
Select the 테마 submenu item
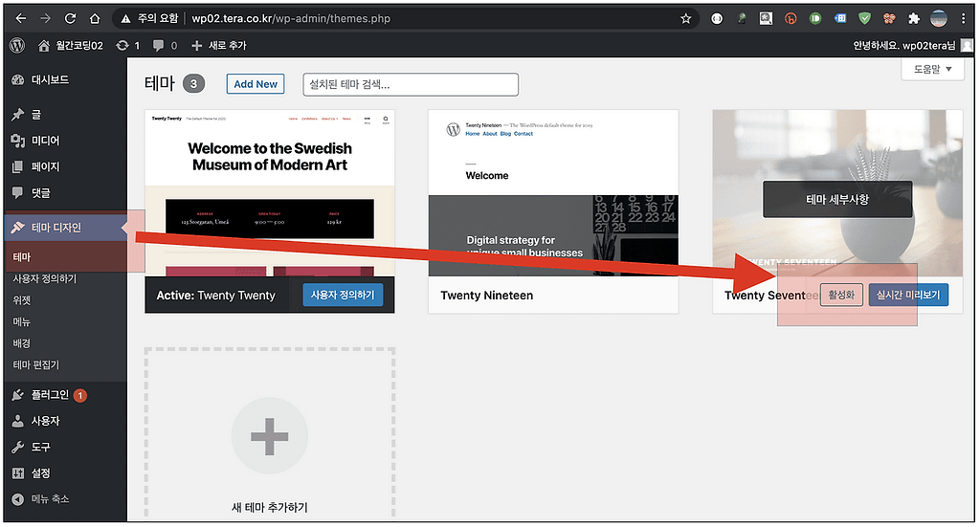coord(22,256)
